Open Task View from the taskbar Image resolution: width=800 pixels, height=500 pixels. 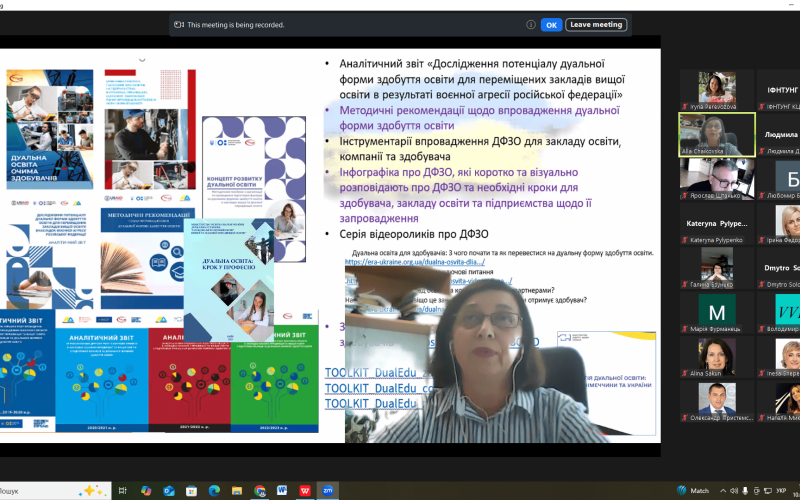[122, 491]
